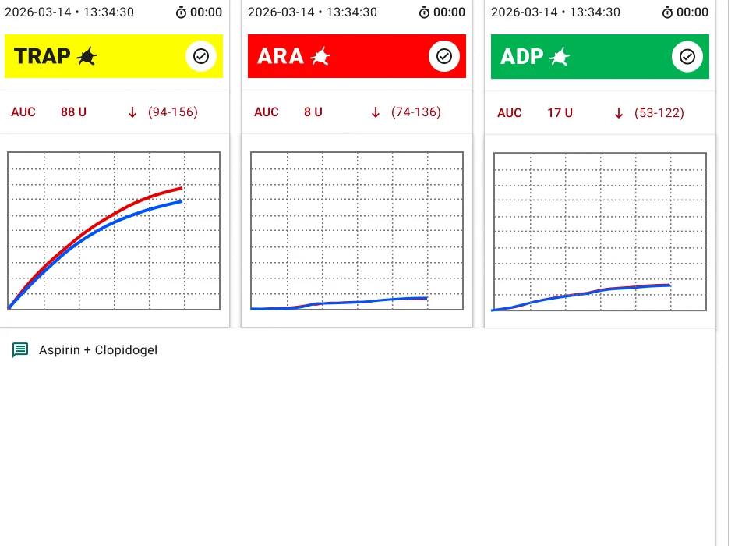This screenshot has height=546, width=756.
Task: Click the stopwatch icon above the TRAP panel
Action: click(181, 12)
